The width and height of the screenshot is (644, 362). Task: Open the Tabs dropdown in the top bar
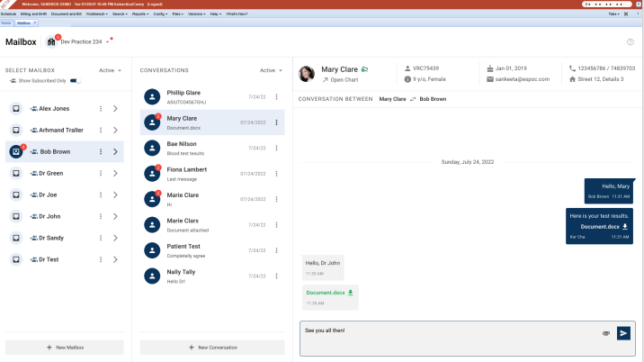coord(613,14)
